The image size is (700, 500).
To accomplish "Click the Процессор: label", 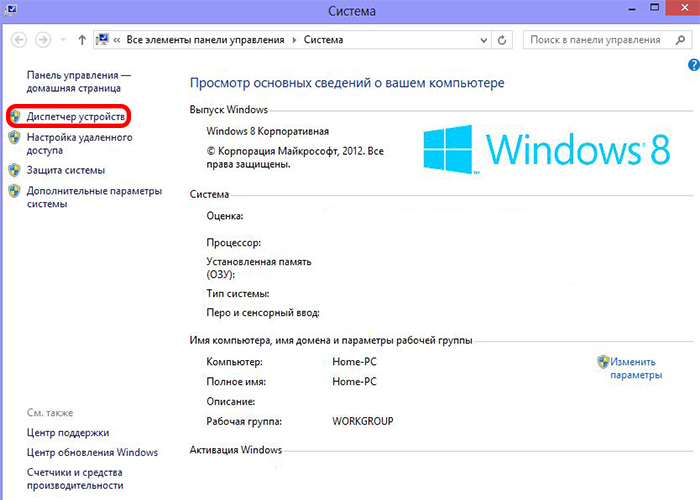I will click(233, 243).
